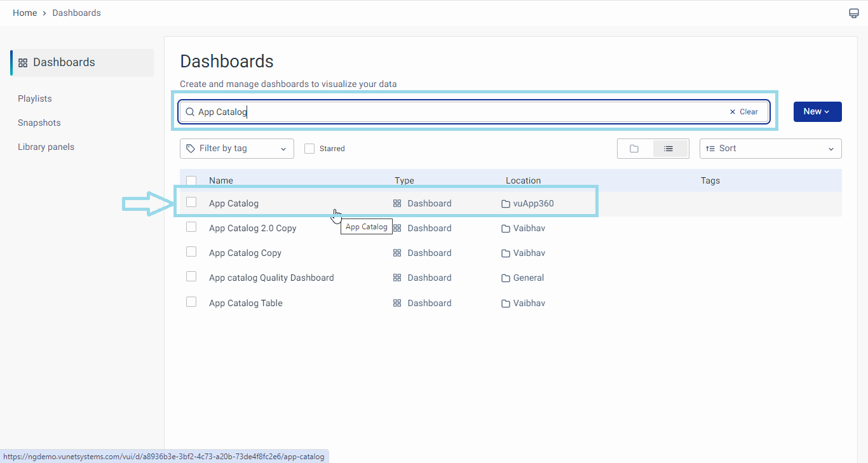Open Library panels in sidebar
868x463 pixels.
point(46,147)
